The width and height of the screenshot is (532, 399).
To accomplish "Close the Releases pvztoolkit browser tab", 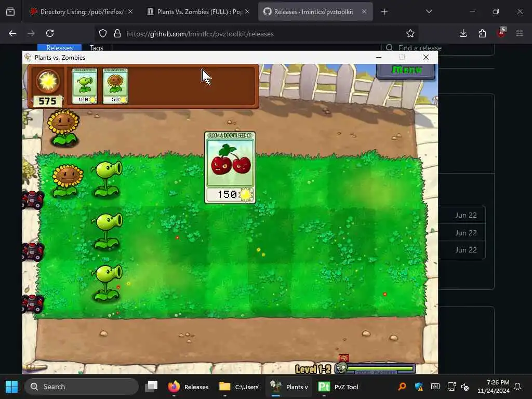I will [x=364, y=11].
